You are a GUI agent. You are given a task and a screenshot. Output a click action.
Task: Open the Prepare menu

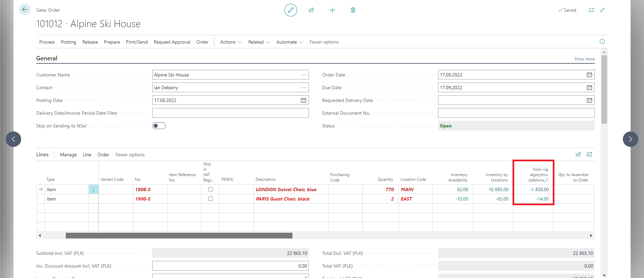coord(112,42)
